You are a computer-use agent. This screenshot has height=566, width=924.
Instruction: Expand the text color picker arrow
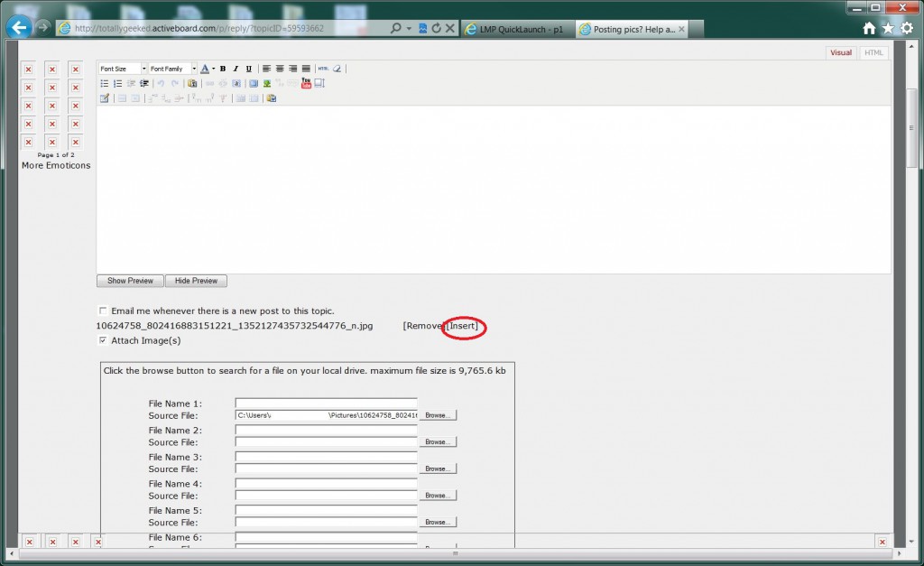pos(213,69)
